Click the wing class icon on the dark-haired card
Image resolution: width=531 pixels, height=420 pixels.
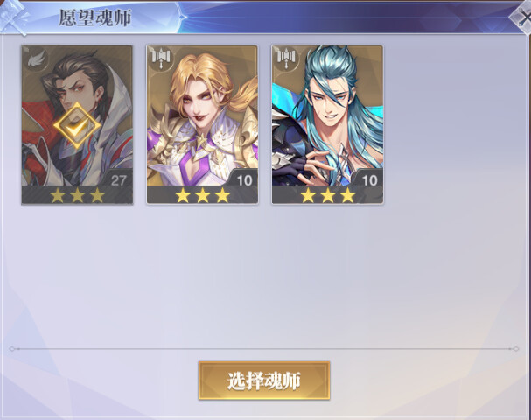click(x=36, y=59)
